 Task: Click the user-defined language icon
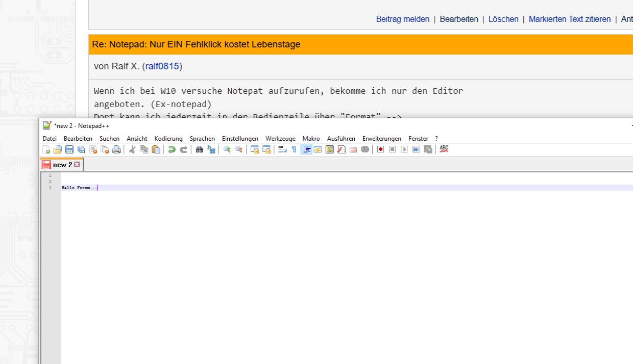[x=318, y=149]
